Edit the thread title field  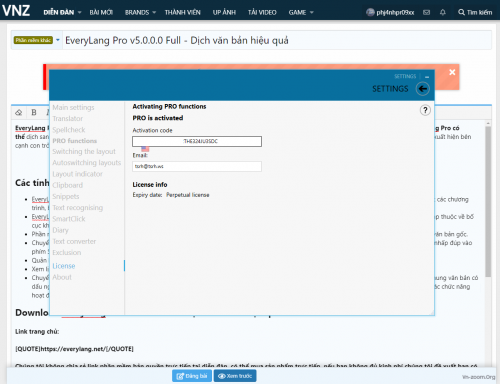click(277, 40)
